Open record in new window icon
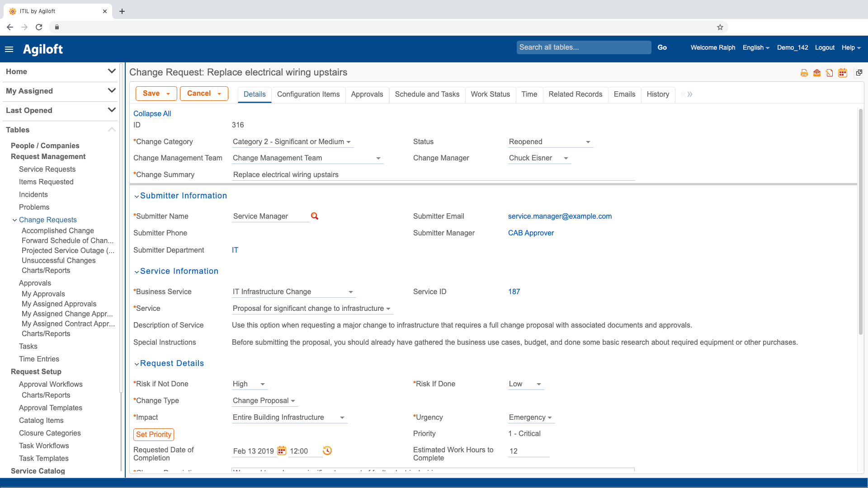868x488 pixels. click(x=859, y=72)
